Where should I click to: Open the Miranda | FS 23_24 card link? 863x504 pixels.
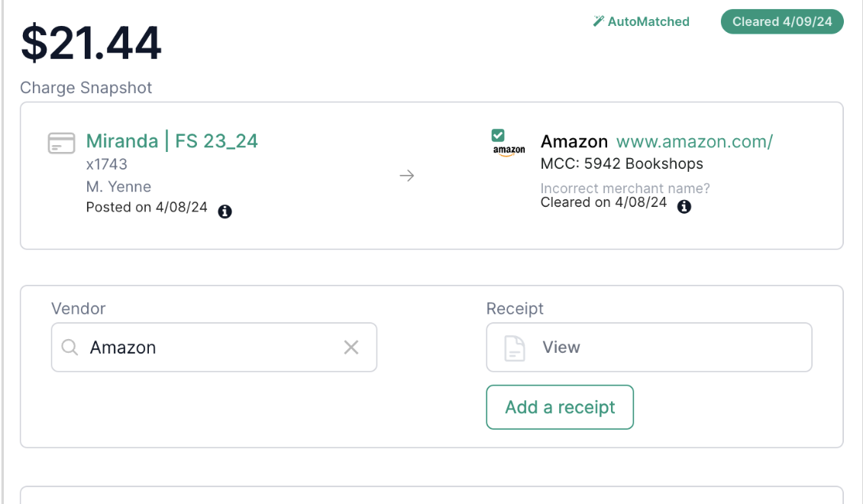click(x=172, y=141)
